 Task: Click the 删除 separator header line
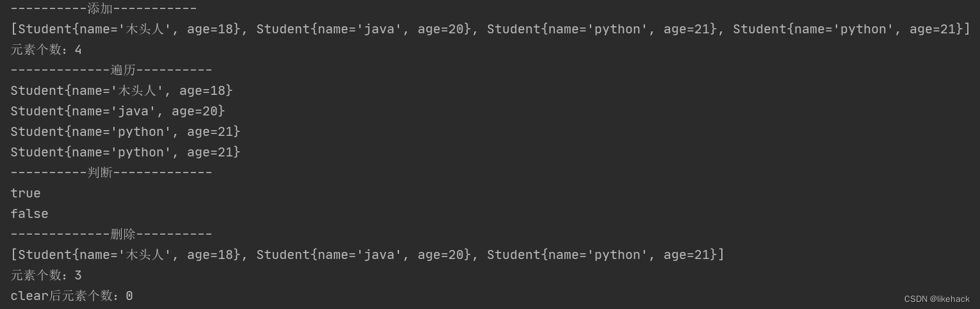tap(111, 234)
